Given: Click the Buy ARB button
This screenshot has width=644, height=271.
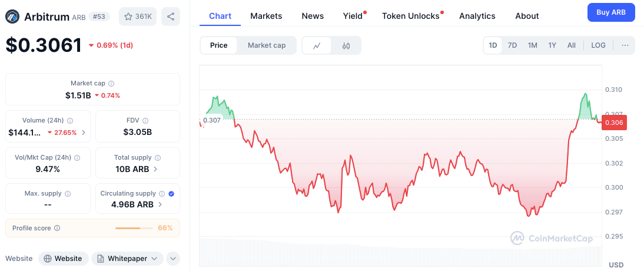Looking at the screenshot, I should 611,12.
